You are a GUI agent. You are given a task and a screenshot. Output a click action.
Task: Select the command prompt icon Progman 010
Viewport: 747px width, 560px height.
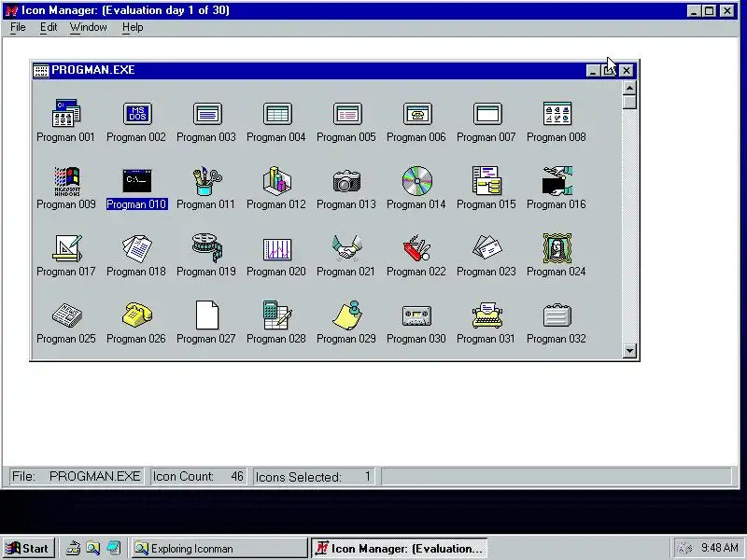point(137,181)
